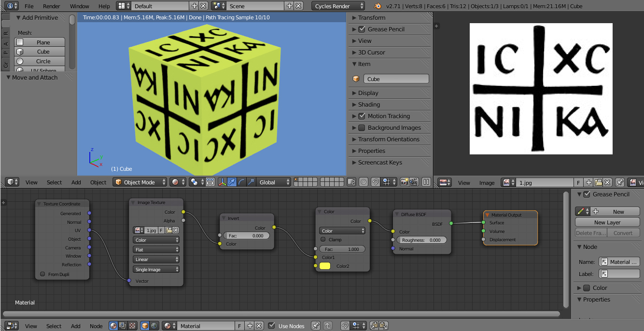Copy selected nodes to clipboard icon

tap(374, 326)
